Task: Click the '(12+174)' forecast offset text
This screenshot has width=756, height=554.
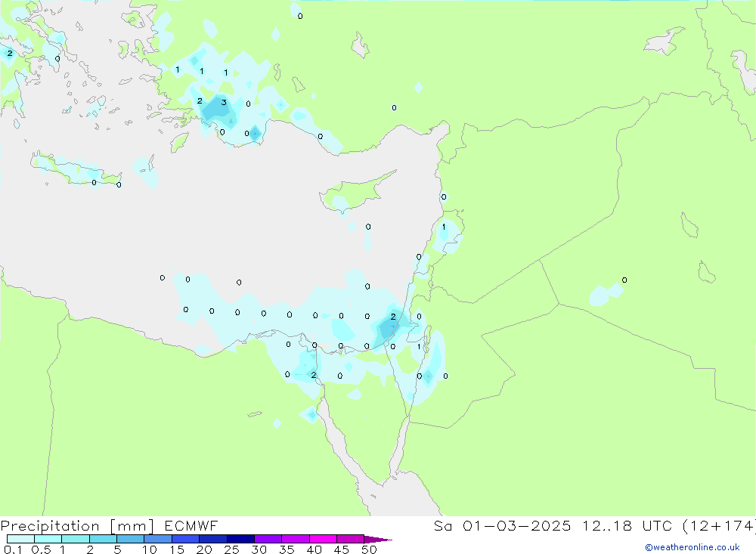Action: point(719,525)
